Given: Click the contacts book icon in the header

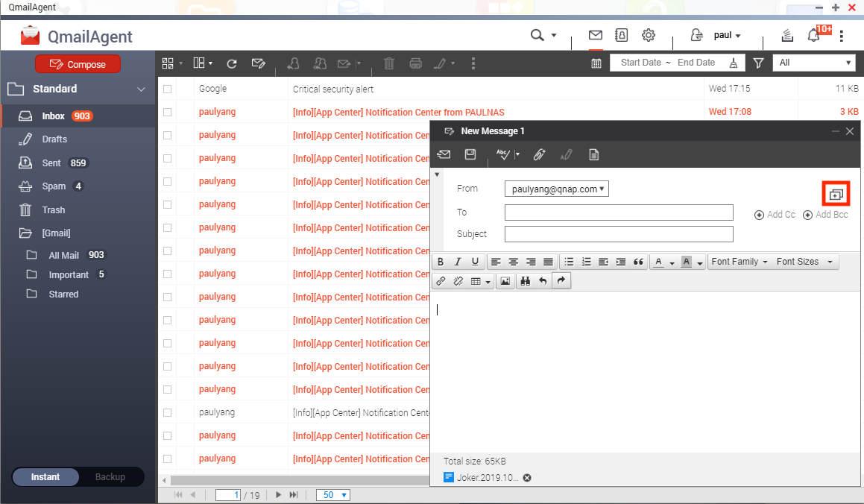Looking at the screenshot, I should pyautogui.click(x=621, y=35).
